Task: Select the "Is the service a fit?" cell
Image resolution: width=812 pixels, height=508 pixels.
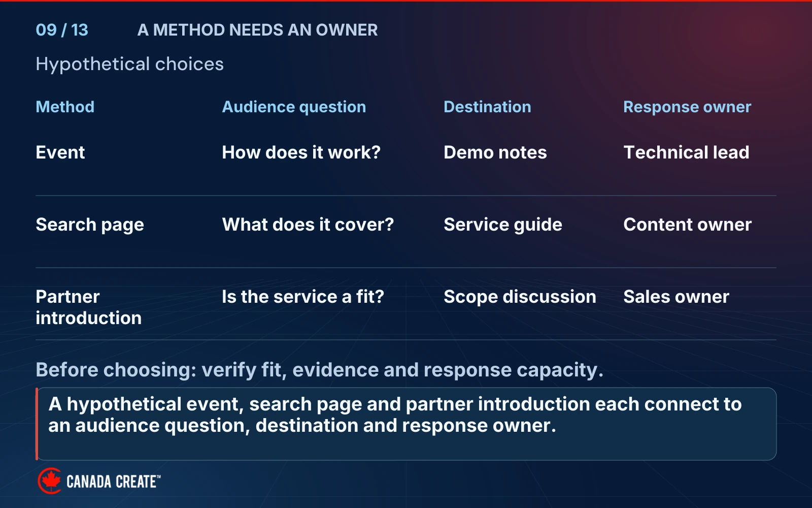Action: click(303, 297)
